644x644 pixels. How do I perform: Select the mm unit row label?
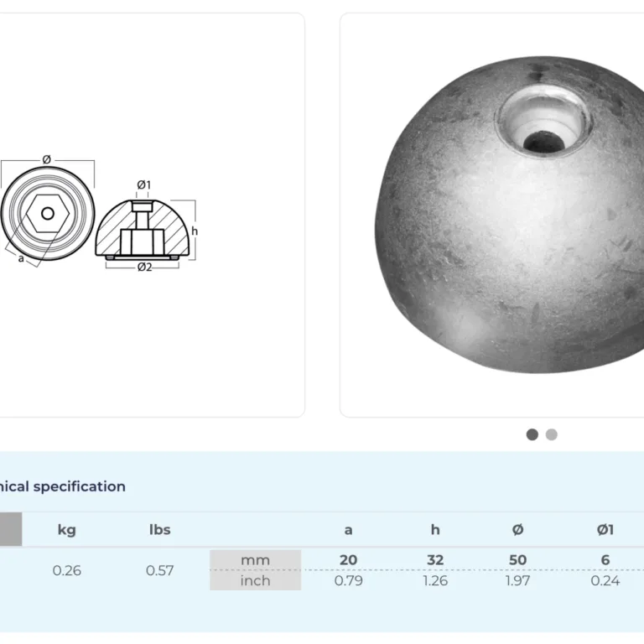pos(255,560)
